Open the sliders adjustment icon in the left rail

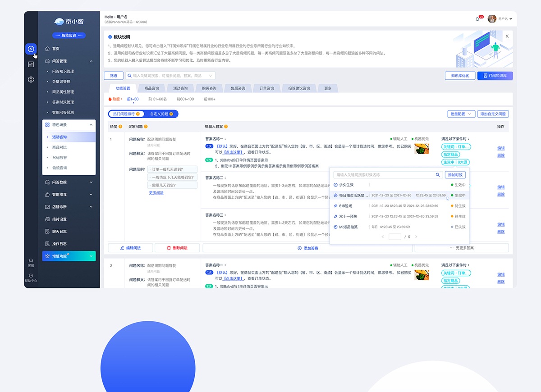point(31,64)
